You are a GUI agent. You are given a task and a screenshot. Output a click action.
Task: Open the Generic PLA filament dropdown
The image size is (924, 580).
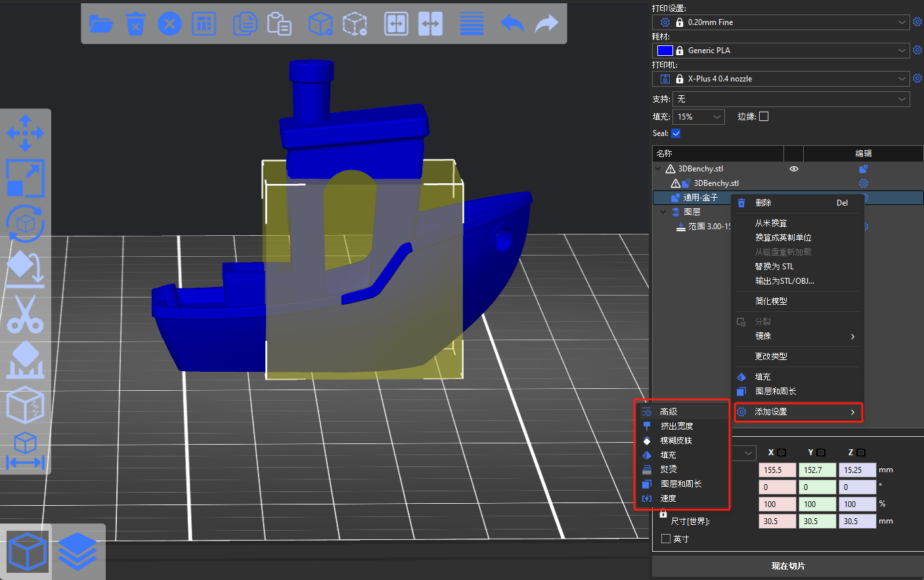click(781, 51)
